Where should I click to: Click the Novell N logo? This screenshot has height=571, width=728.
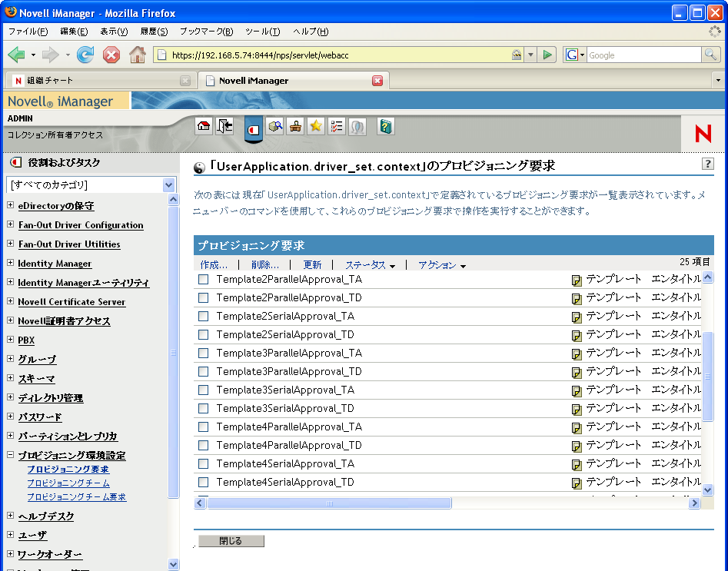[x=703, y=134]
